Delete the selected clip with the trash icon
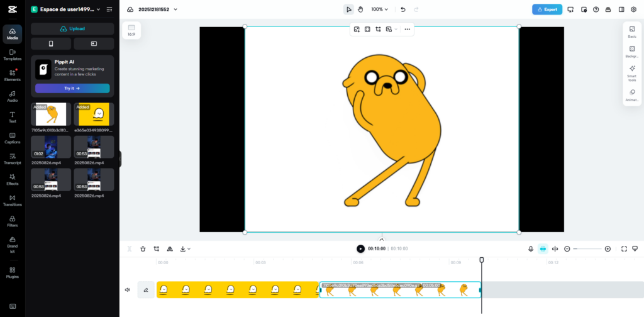Screen dimensions: 644x317 (x=143, y=249)
